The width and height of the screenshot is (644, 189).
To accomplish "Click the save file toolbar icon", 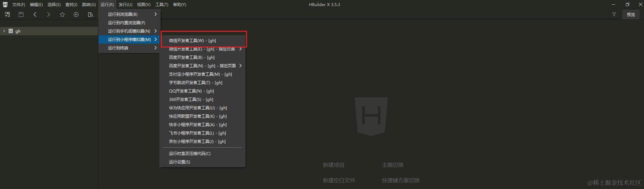I will click(21, 14).
